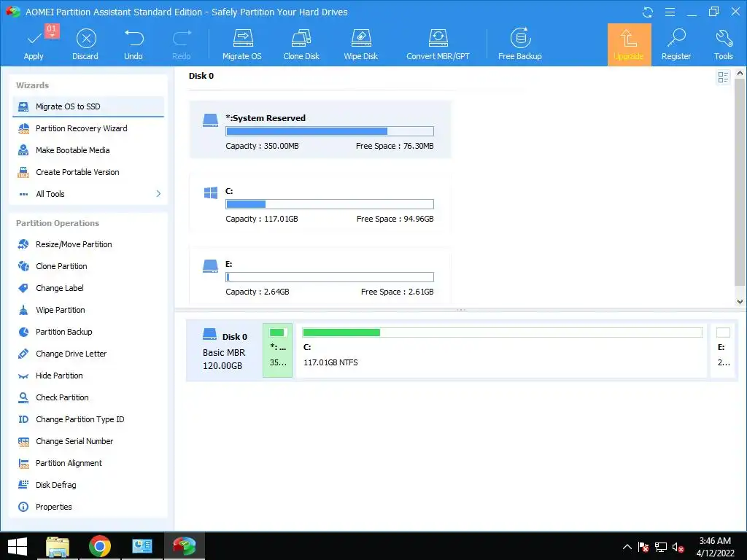Open the Migrate OS toolbar tool
747x560 pixels.
tap(242, 44)
